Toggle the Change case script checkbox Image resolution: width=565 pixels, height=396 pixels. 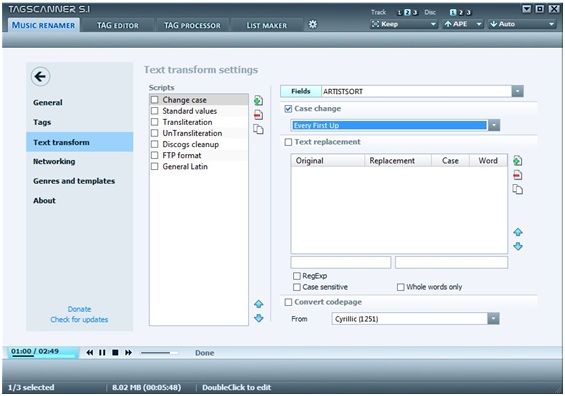[155, 100]
